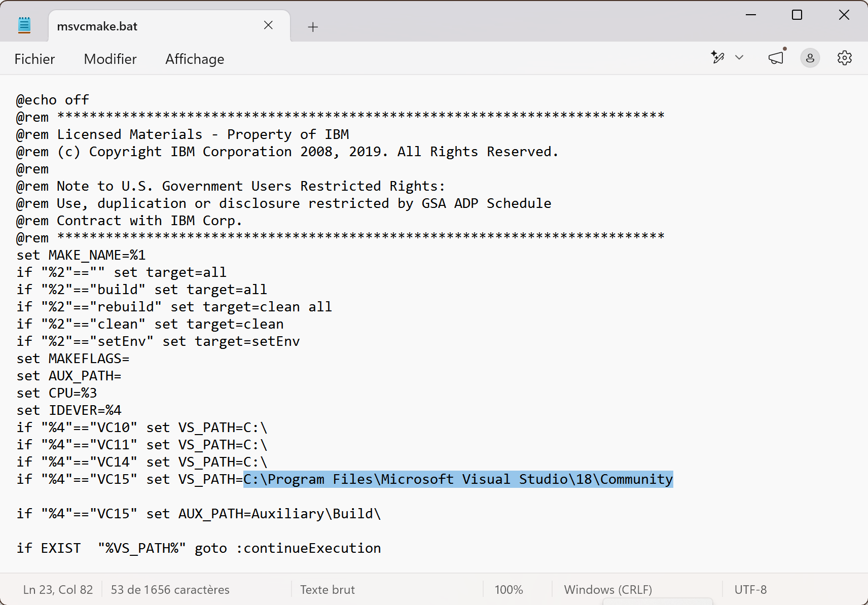Screen dimensions: 868x605
Task: Click 'Copyright IBM Corporation 2008, 2019' line
Action: click(x=287, y=152)
